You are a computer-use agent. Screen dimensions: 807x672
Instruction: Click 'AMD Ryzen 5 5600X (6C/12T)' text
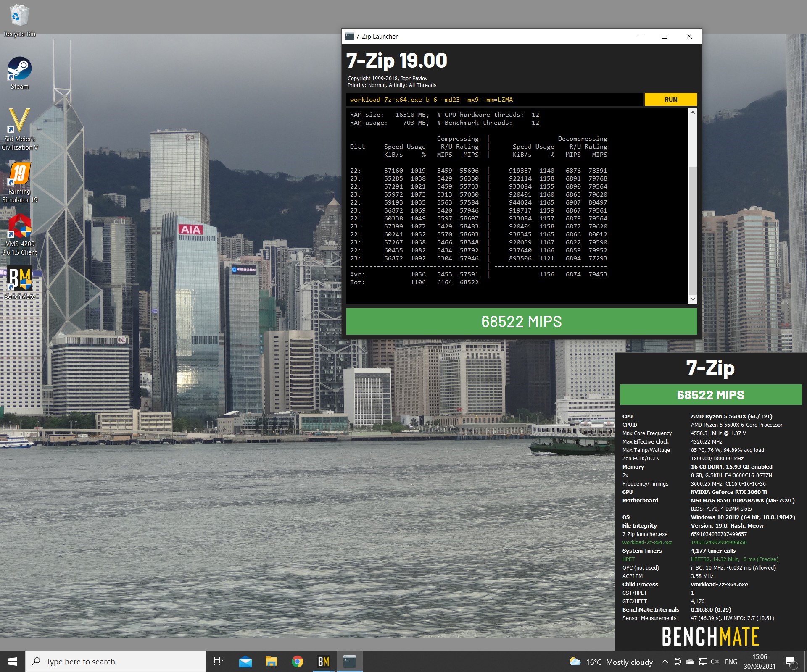pos(731,416)
